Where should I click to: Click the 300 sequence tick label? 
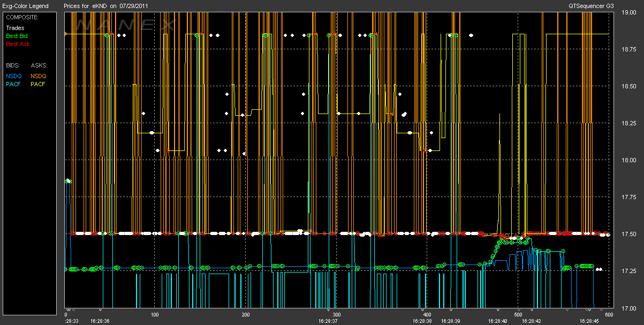(337, 315)
